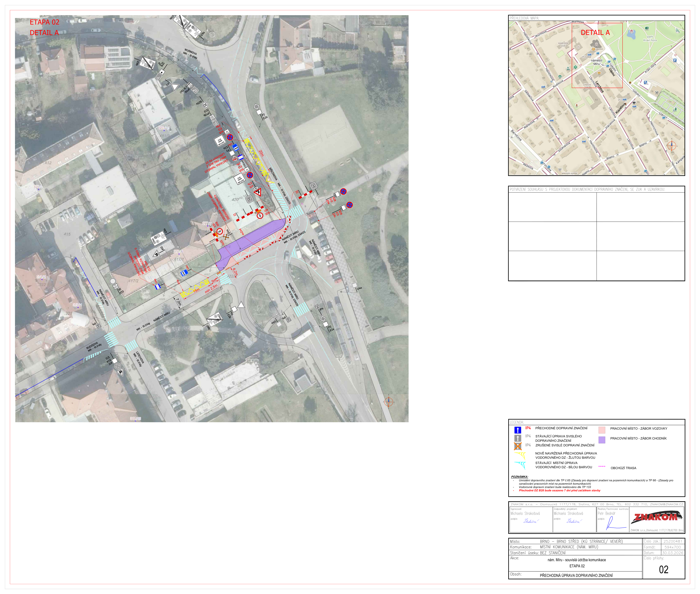Click the red '20m' dimension on the plan
The image size is (700, 594).
(x=261, y=153)
